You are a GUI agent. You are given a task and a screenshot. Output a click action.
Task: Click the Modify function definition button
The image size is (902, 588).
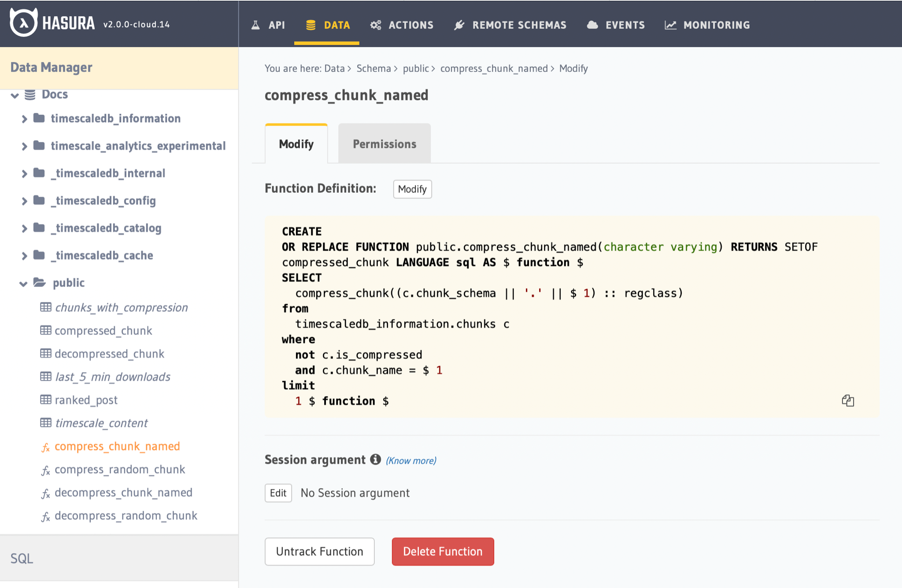[412, 189]
